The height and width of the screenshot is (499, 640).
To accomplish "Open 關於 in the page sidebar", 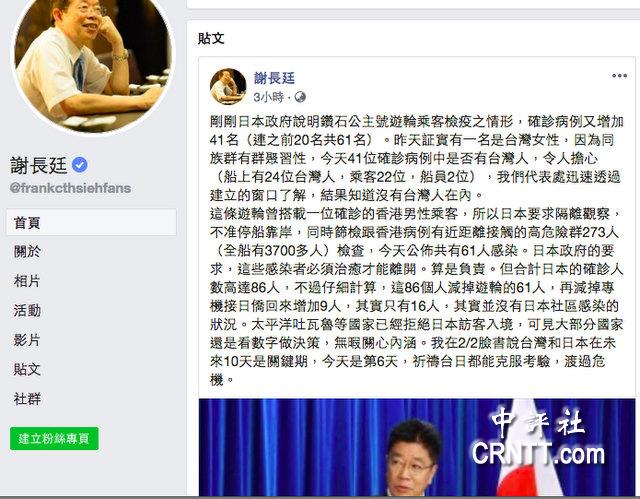I will [27, 252].
